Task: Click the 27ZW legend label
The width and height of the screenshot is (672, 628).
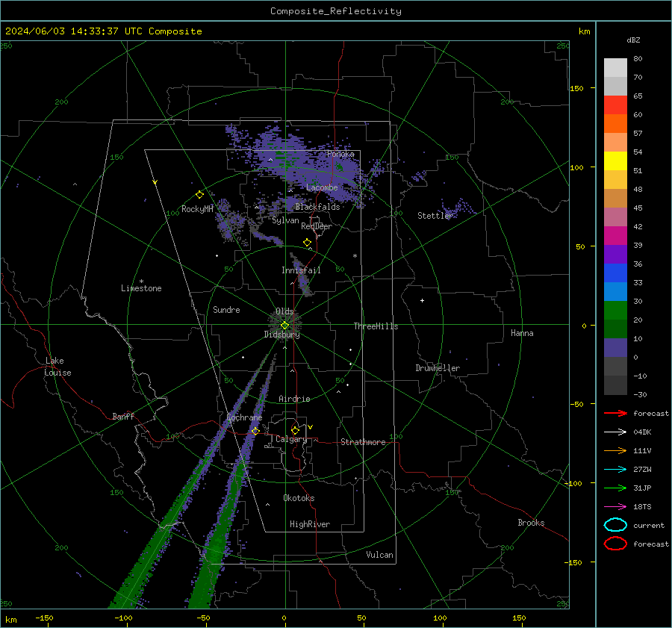Action: [x=642, y=470]
